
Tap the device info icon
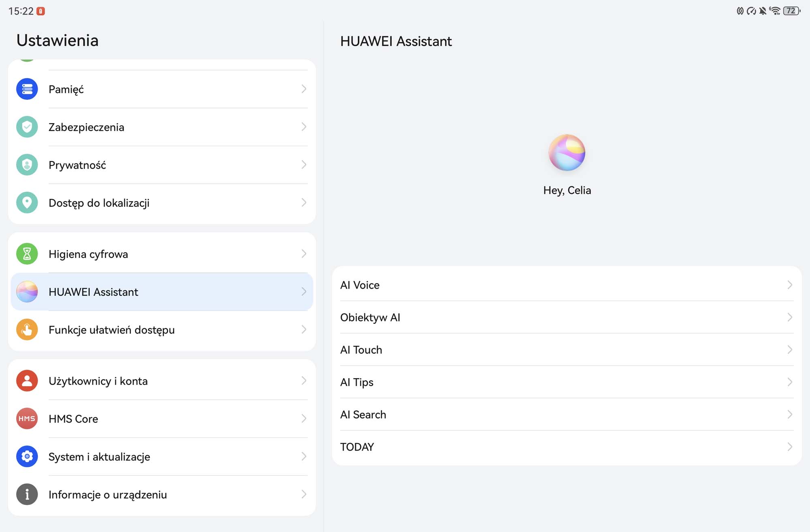[27, 494]
